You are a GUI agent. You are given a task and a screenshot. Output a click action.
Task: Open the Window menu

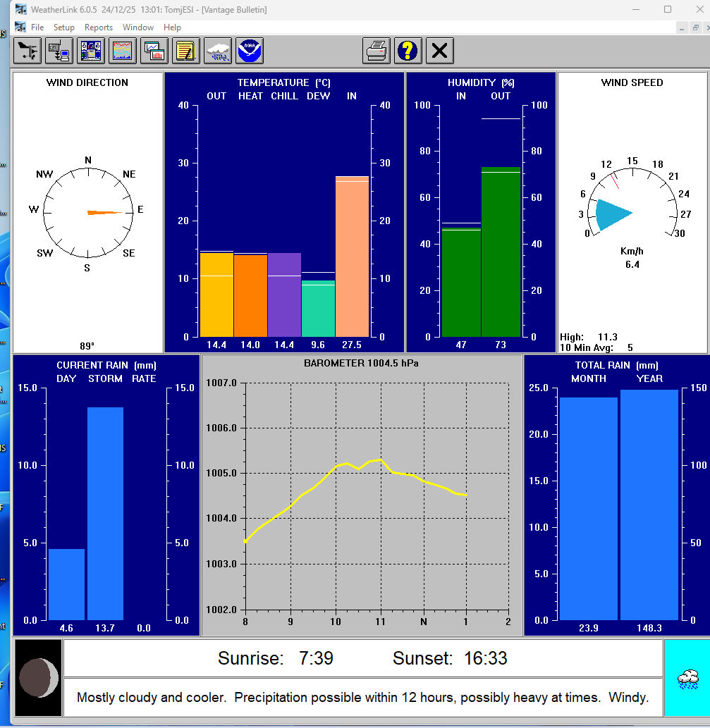(138, 27)
